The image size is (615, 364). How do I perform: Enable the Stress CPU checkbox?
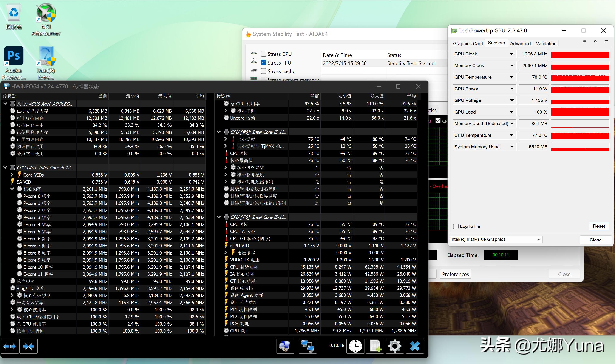point(264,54)
